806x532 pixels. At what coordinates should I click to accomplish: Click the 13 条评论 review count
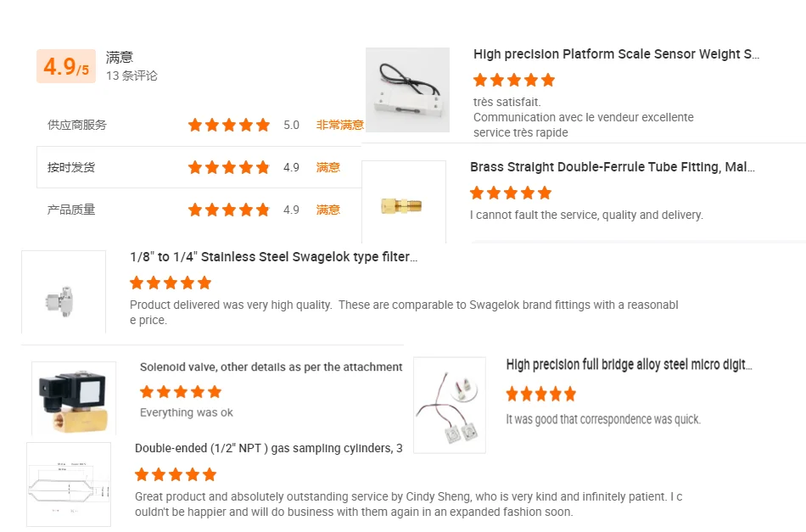coord(132,76)
